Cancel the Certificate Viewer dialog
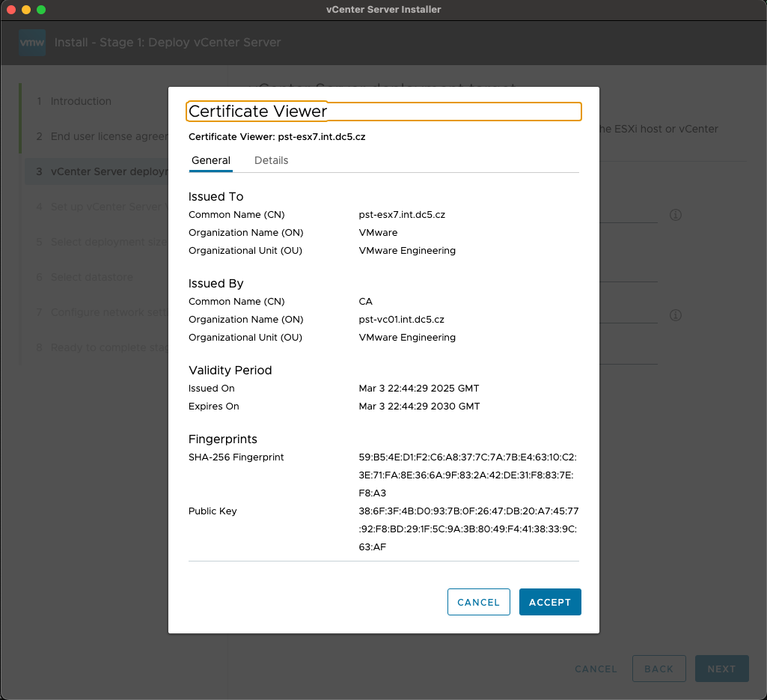Viewport: 767px width, 700px height. [x=478, y=602]
